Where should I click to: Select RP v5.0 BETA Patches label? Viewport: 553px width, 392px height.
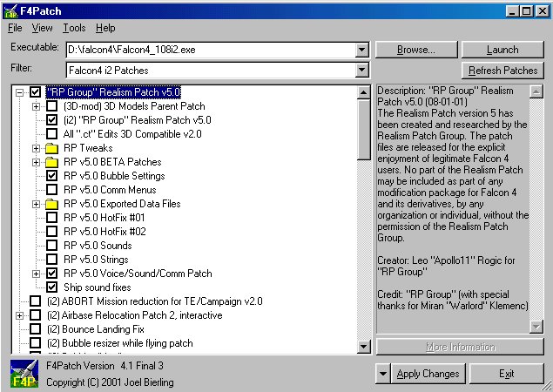click(x=112, y=162)
